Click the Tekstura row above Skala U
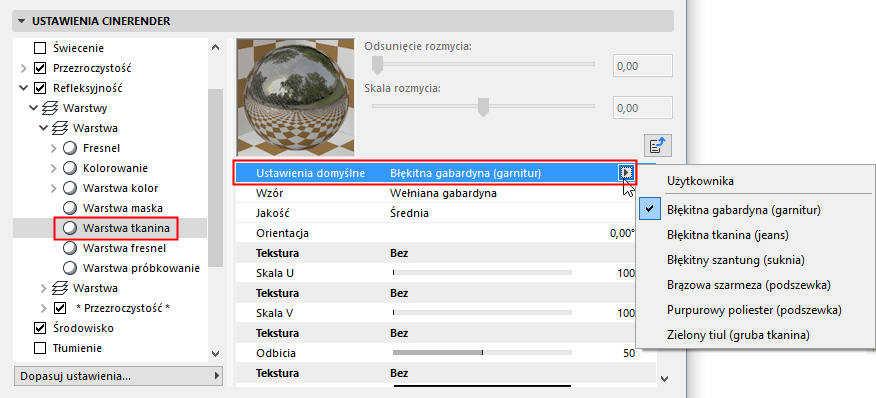This screenshot has width=876, height=398. click(x=445, y=253)
